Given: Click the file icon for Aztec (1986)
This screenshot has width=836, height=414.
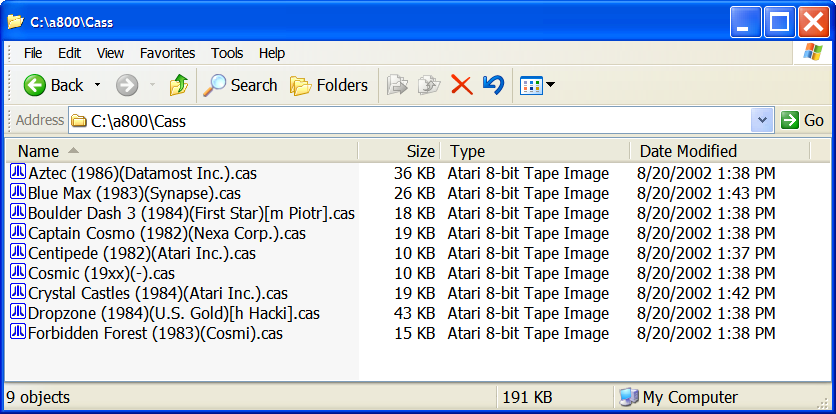Looking at the screenshot, I should 17,173.
